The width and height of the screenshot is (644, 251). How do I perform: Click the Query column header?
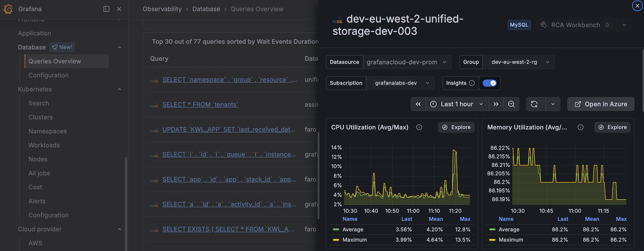click(159, 59)
